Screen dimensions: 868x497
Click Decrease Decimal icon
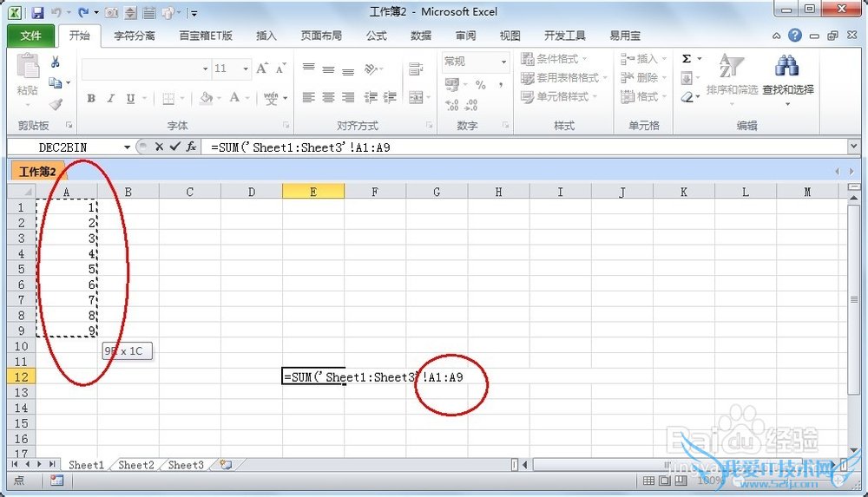click(471, 105)
